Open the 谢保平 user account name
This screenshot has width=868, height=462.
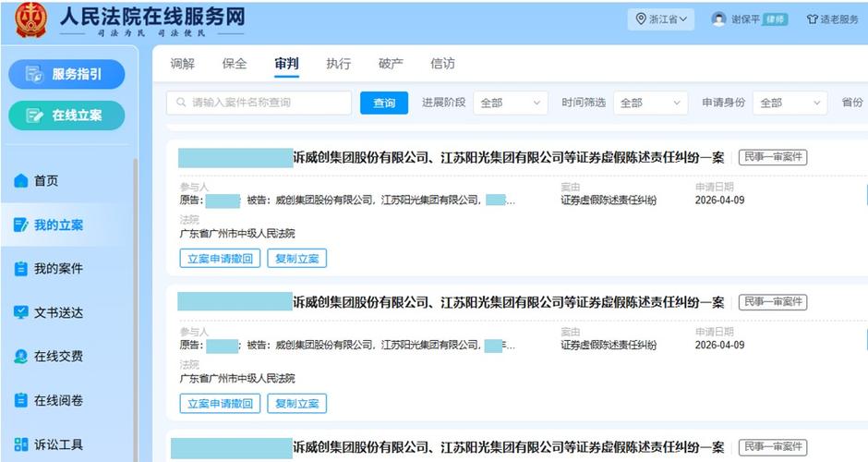[745, 19]
